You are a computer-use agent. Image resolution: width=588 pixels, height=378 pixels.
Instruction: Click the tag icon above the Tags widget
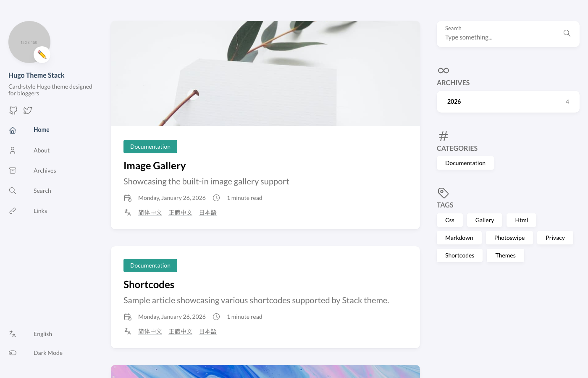[x=443, y=193]
